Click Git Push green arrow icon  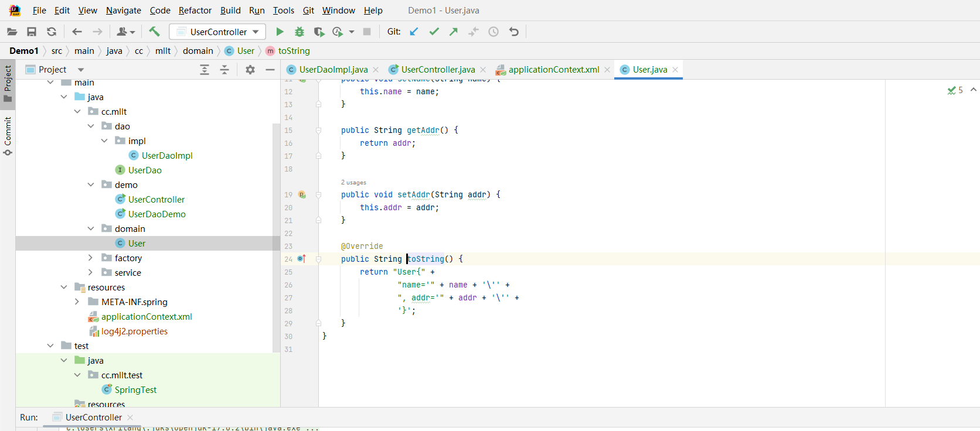click(x=454, y=32)
